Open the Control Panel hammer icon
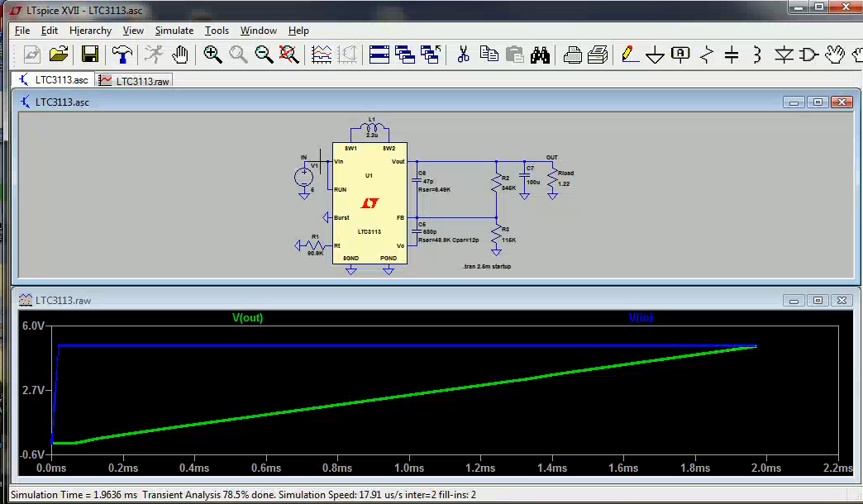Screen dimensions: 863x504 (122, 55)
